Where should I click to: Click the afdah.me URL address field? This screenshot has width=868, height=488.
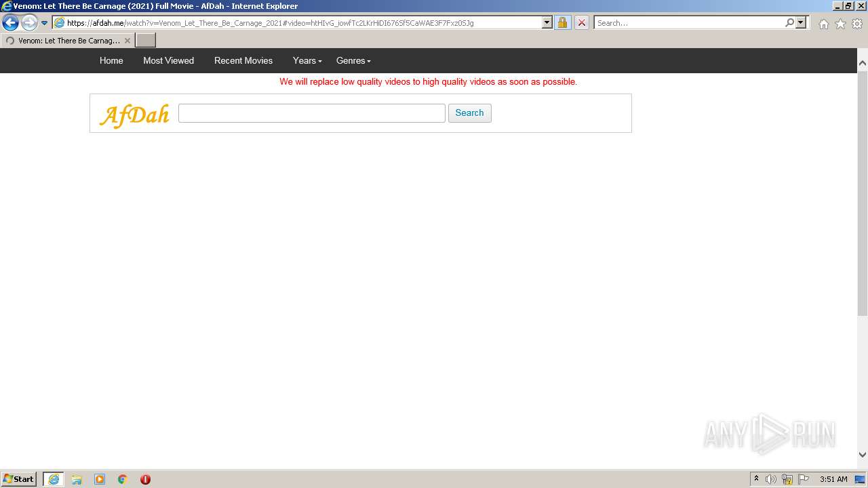point(303,23)
